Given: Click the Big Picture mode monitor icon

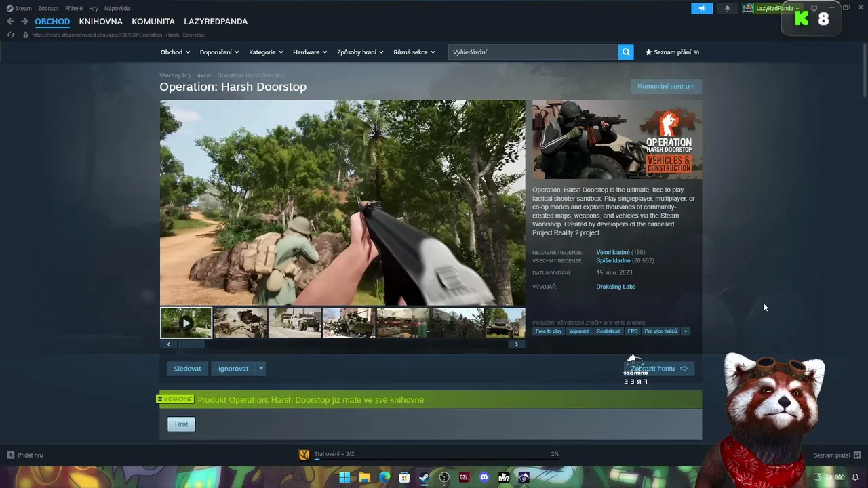Looking at the screenshot, I should pos(814,9).
